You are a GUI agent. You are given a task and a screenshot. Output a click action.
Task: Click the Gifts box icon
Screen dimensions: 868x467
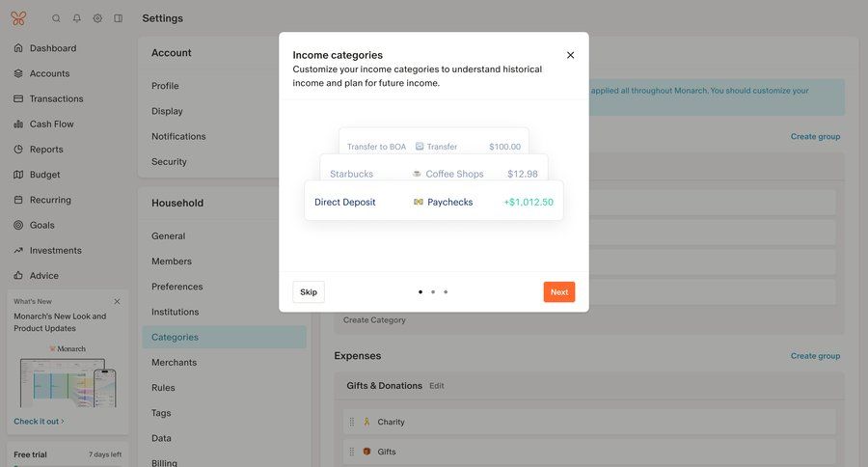coord(366,452)
